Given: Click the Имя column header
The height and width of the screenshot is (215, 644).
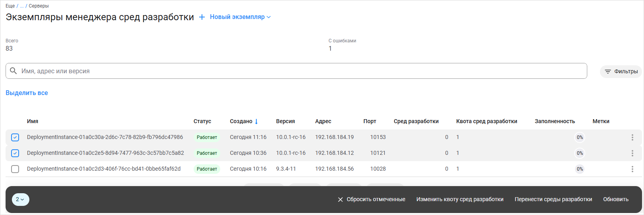Looking at the screenshot, I should click(33, 121).
